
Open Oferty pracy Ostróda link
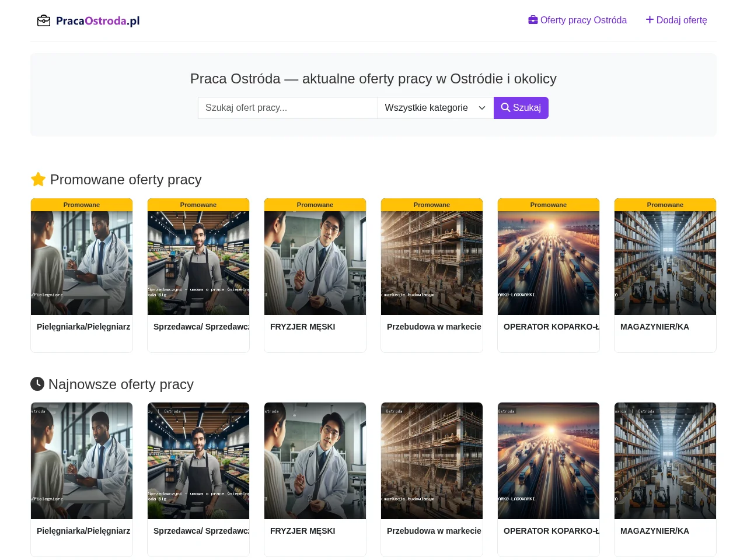577,20
